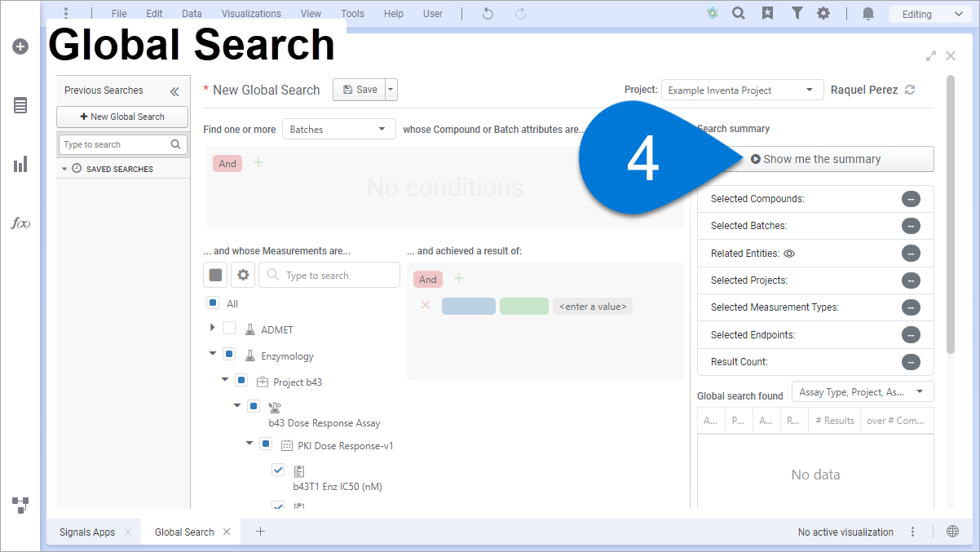Click the blue field pill in result condition
The image size is (980, 552).
469,307
